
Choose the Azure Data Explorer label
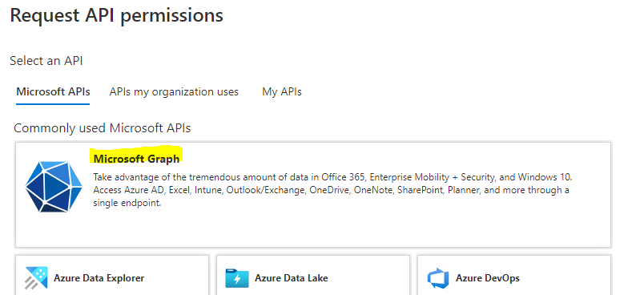click(99, 278)
